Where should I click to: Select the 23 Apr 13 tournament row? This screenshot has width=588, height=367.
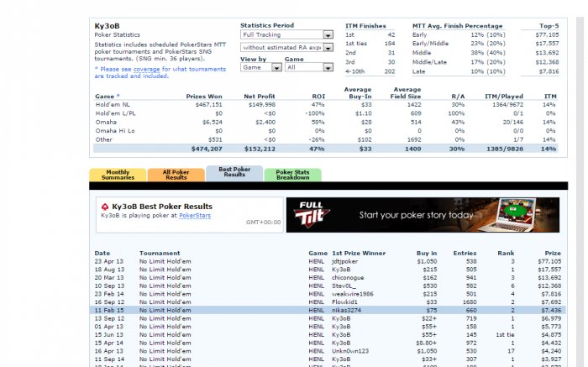click(328, 261)
